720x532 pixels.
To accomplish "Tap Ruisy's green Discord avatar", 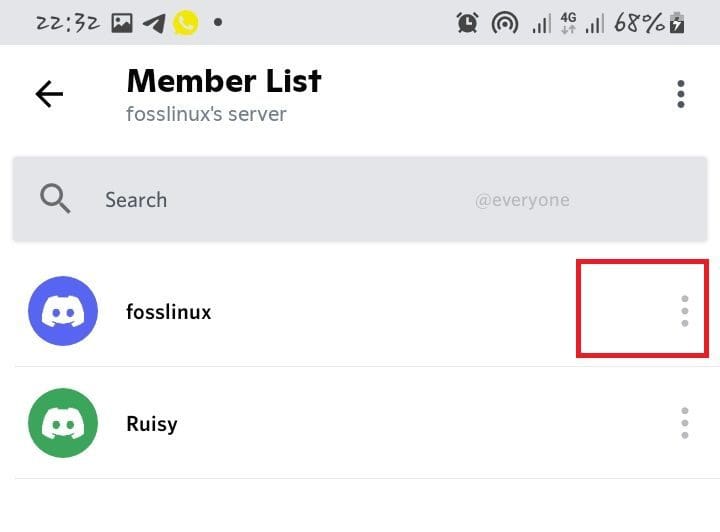I will coord(63,423).
